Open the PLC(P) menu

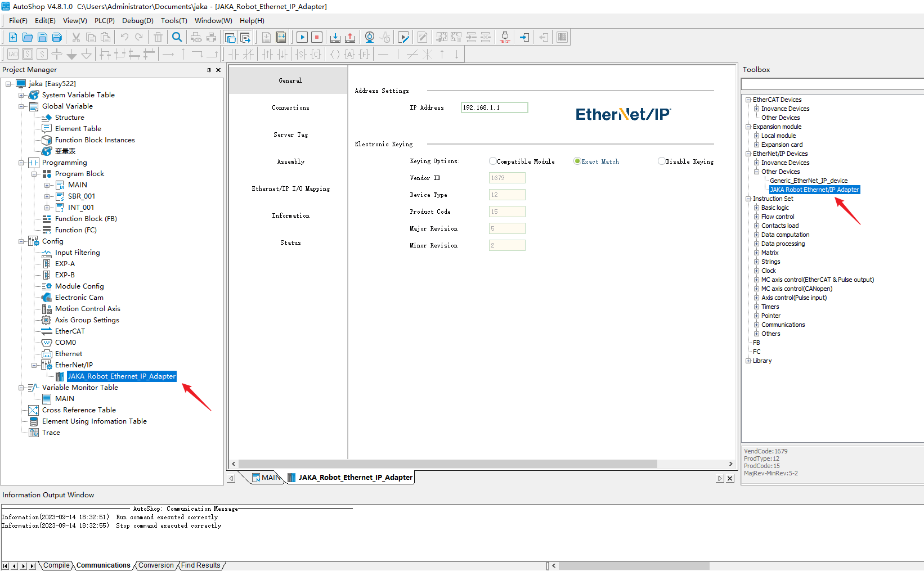pos(104,21)
